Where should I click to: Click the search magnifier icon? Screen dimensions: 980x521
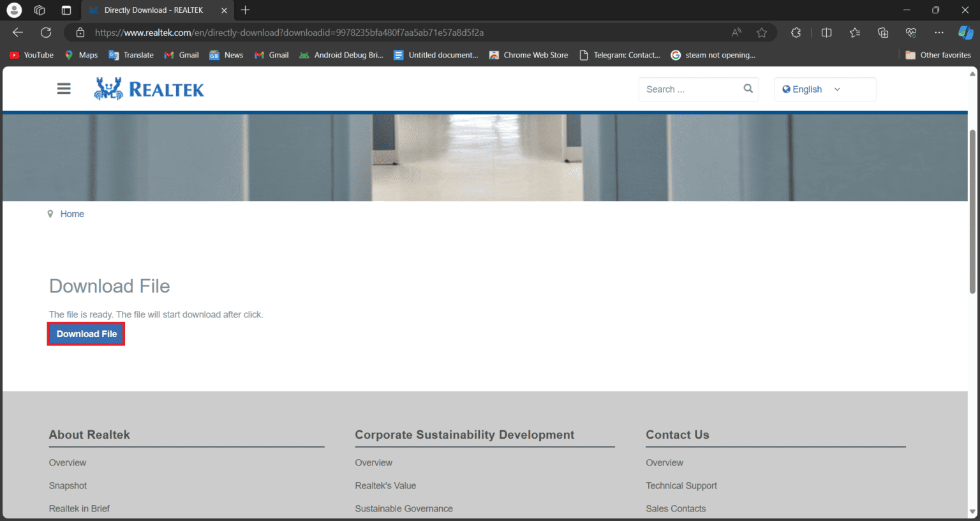747,89
